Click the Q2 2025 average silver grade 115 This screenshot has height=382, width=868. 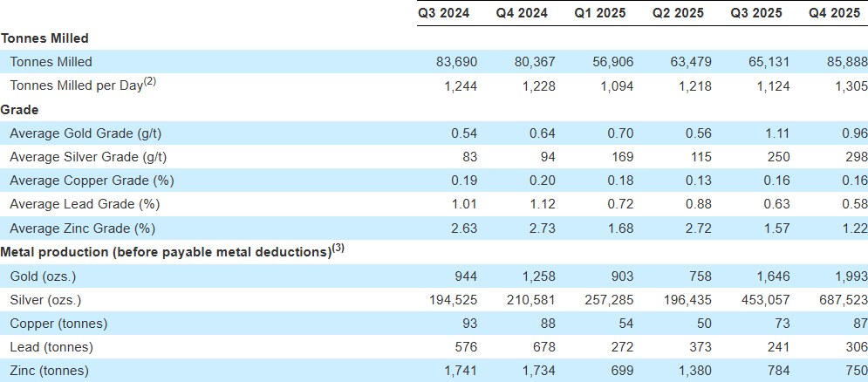(699, 157)
